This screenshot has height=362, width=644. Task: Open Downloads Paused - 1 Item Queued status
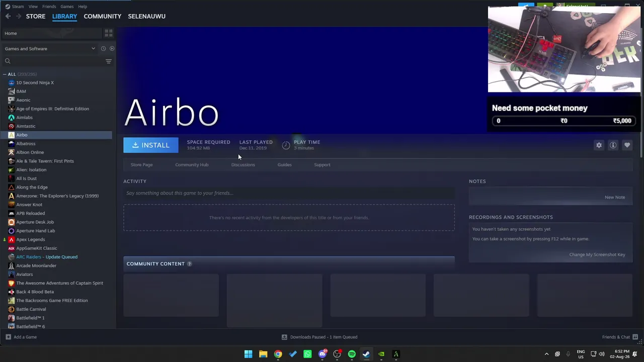324,337
